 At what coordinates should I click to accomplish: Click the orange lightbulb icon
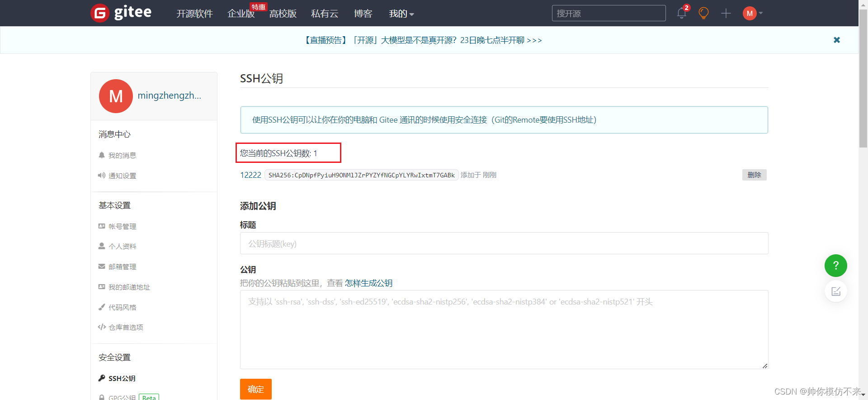point(703,13)
